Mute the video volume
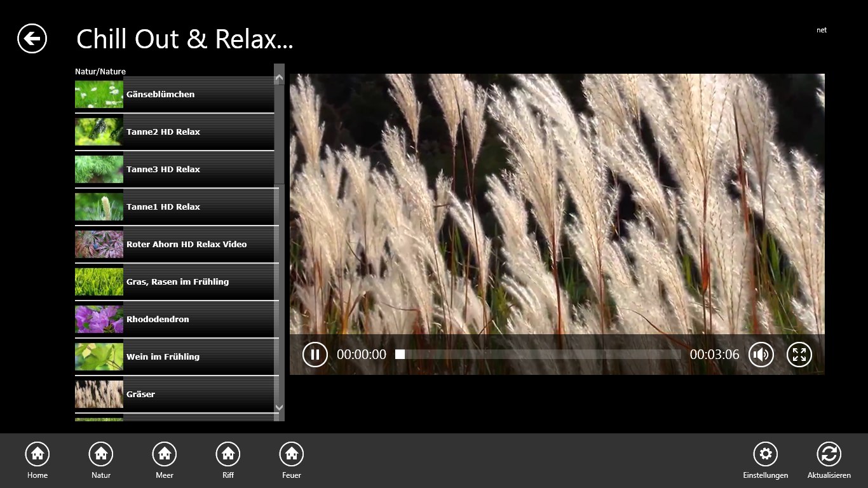 761,355
